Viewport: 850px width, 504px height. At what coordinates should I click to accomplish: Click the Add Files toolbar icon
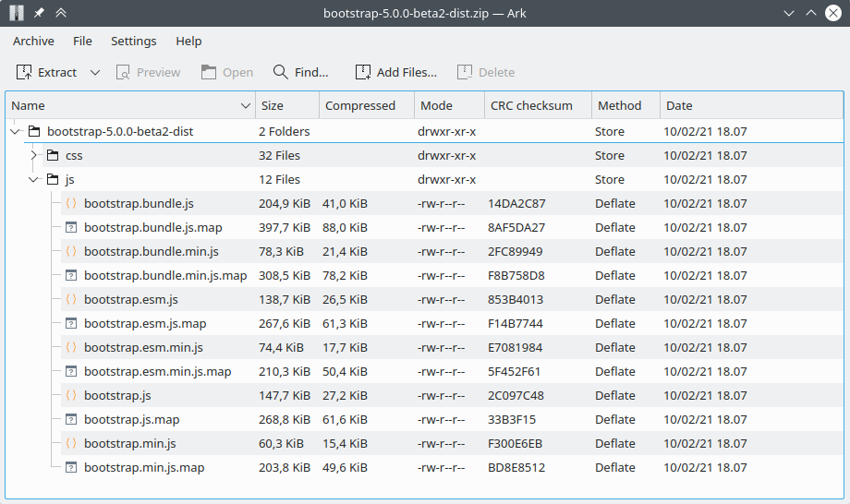click(x=363, y=72)
